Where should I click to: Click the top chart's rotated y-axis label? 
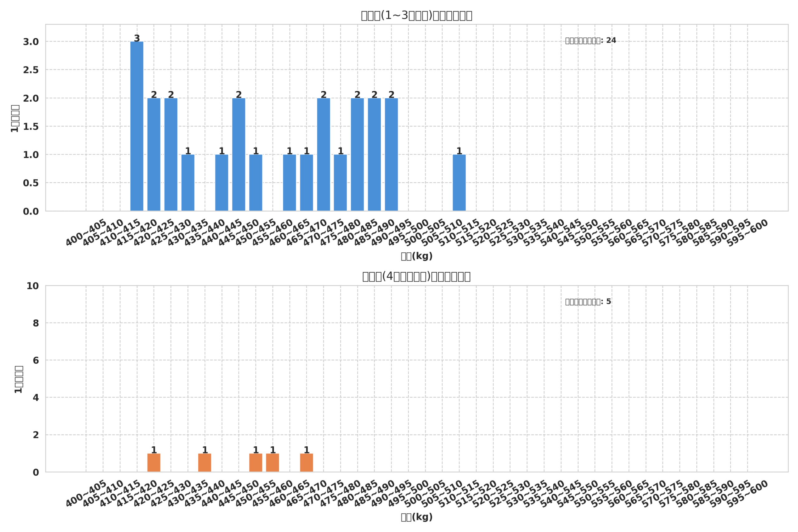click(x=15, y=118)
